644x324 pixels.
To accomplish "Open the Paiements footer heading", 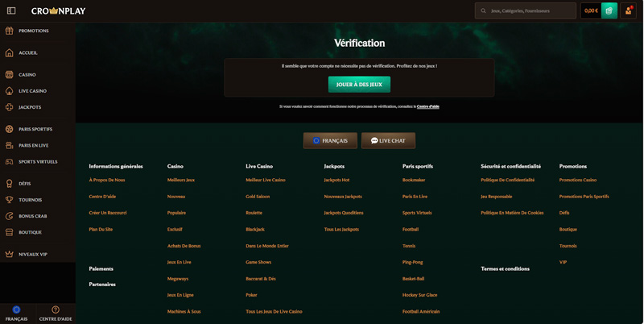I will tap(101, 268).
